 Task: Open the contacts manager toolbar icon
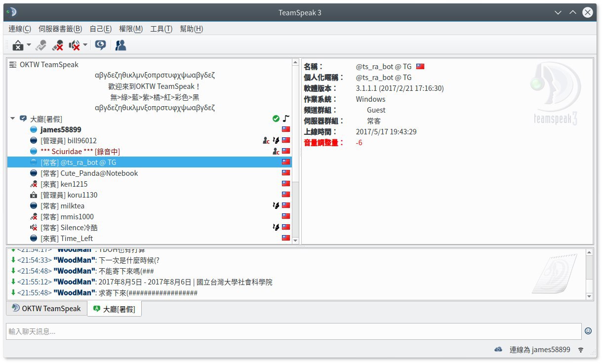click(121, 45)
